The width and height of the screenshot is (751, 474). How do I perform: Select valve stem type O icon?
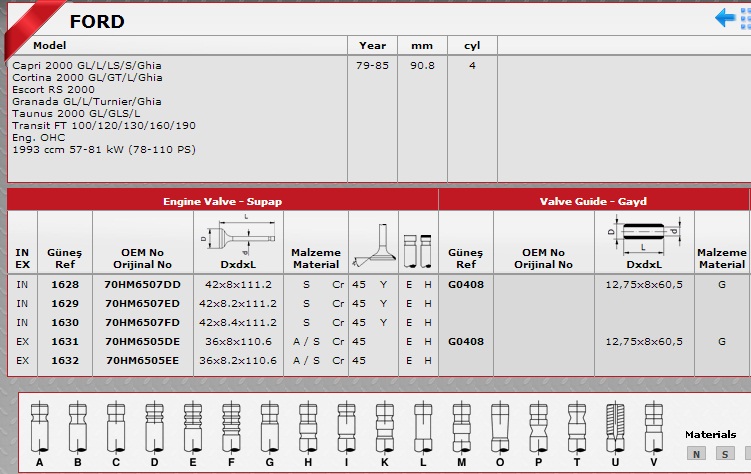coord(500,428)
